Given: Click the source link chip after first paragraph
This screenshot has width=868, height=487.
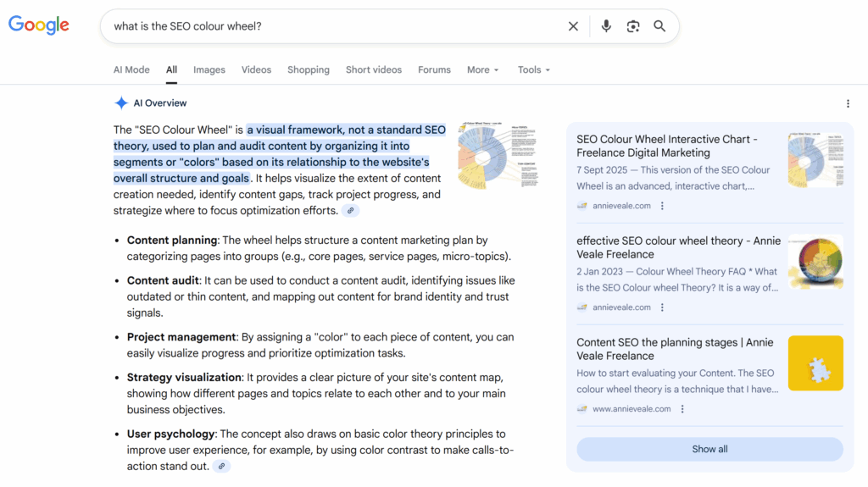Looking at the screenshot, I should tap(351, 211).
